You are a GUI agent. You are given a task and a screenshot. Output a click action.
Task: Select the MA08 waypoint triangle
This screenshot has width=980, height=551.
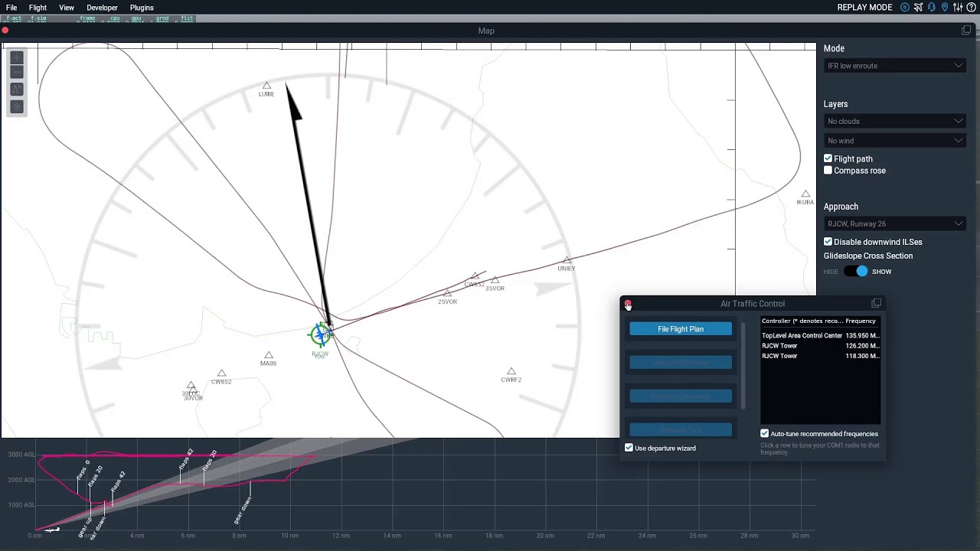click(x=268, y=355)
